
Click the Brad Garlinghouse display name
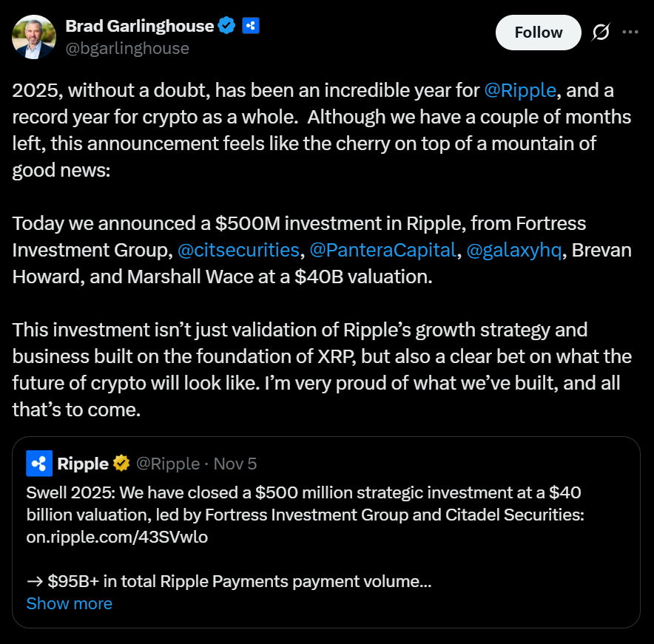[140, 26]
